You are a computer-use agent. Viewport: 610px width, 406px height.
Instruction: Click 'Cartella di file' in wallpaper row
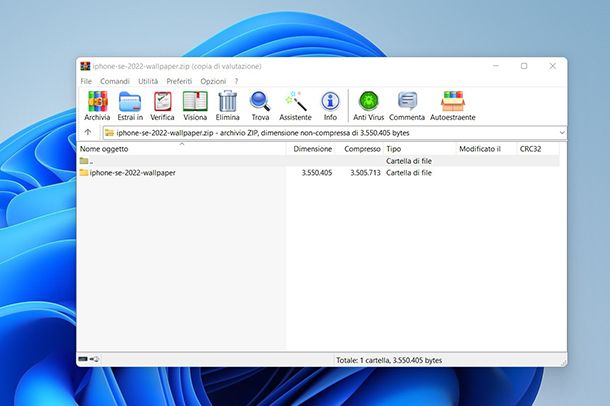pos(409,173)
